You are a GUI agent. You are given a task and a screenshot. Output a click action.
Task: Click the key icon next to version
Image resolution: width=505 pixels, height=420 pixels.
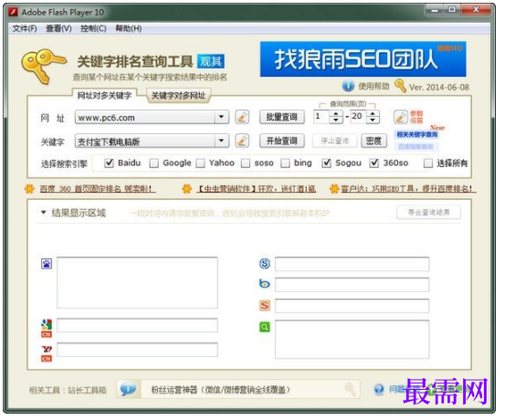tap(400, 86)
